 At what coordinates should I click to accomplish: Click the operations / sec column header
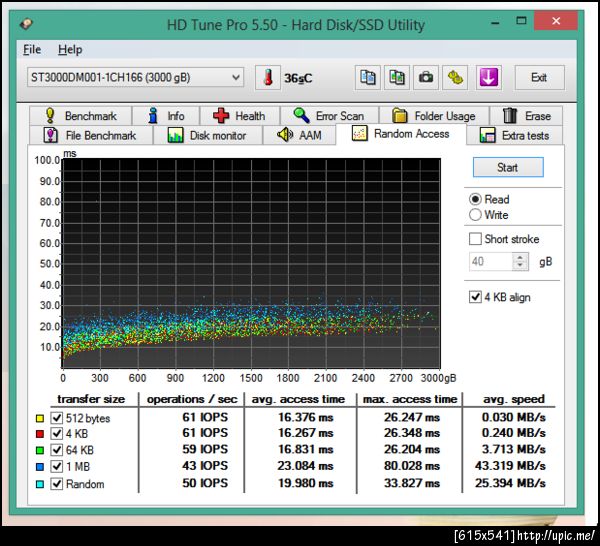pyautogui.click(x=192, y=399)
